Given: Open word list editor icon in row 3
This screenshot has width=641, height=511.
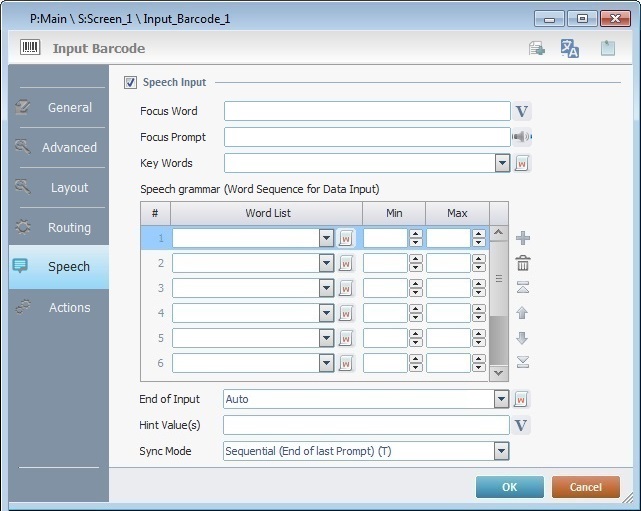Looking at the screenshot, I should point(346,288).
